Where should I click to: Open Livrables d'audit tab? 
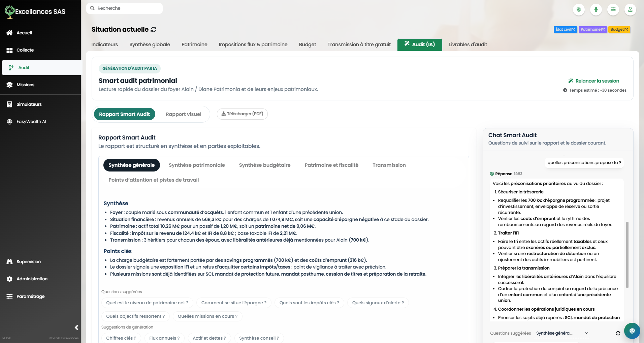click(x=468, y=44)
